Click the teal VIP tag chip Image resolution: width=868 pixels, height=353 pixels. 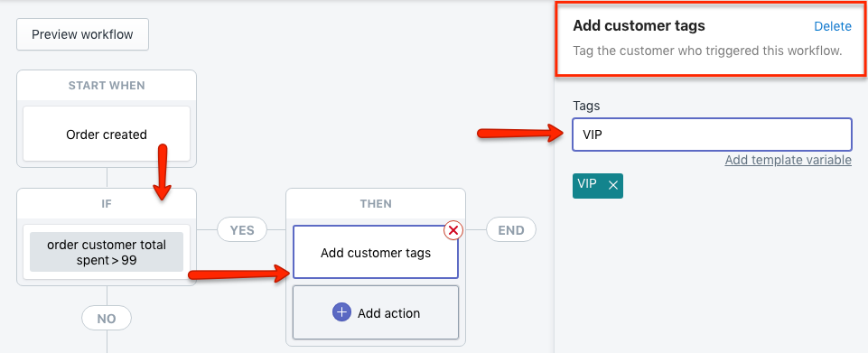(598, 185)
